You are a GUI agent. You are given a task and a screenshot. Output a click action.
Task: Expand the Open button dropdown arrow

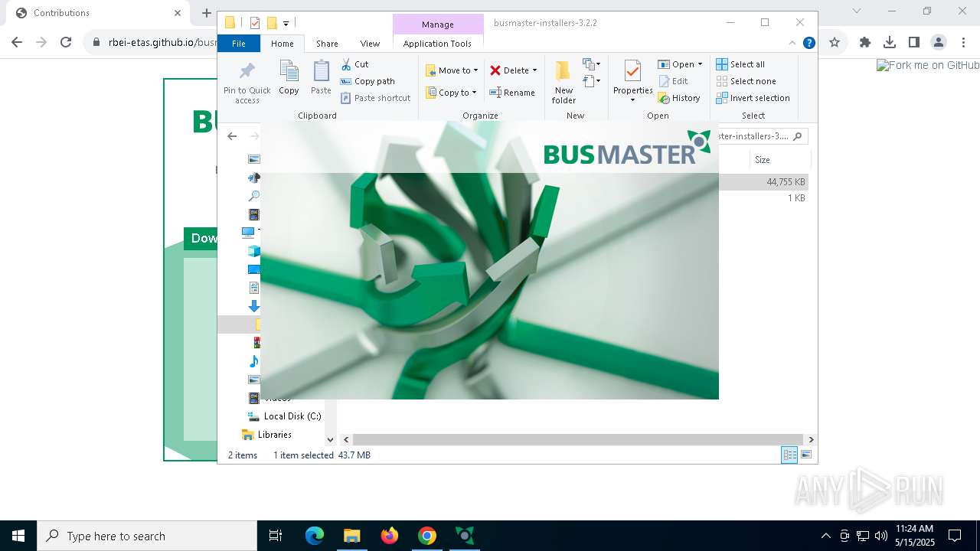pos(700,64)
